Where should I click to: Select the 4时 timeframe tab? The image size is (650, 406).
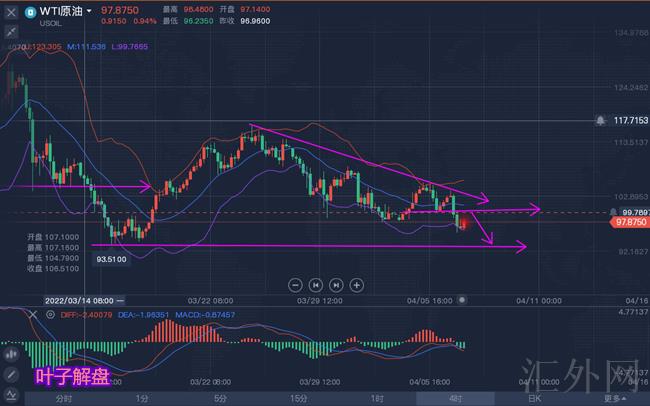pos(455,399)
